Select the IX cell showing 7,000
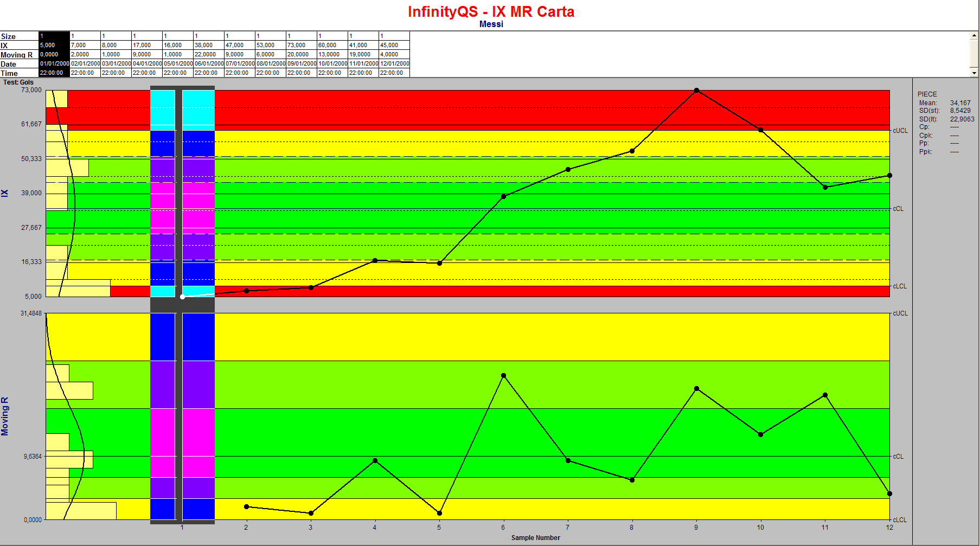This screenshot has height=546, width=980. [x=85, y=45]
